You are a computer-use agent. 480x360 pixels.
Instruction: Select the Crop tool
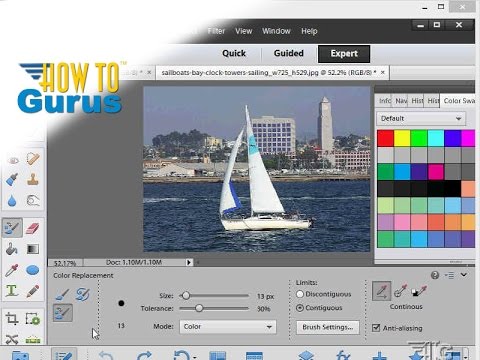point(12,318)
